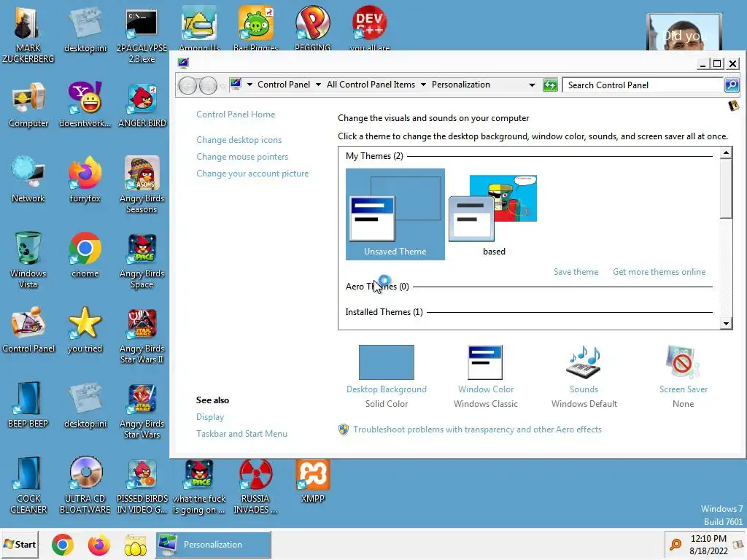Viewport: 747px width, 560px height.
Task: Expand the address bar history dropdown
Action: (x=532, y=85)
